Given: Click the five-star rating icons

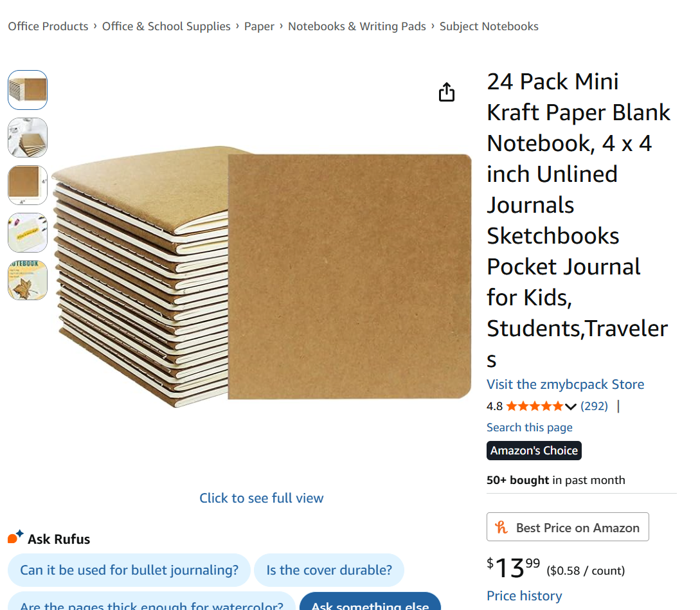Looking at the screenshot, I should click(x=534, y=406).
